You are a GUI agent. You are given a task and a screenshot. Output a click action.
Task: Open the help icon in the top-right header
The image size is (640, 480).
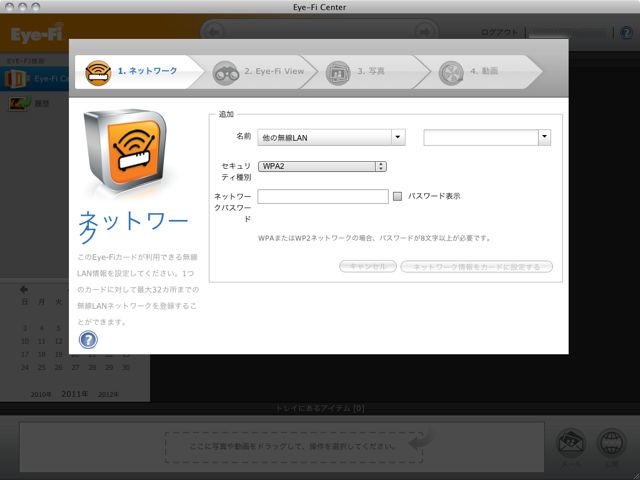(x=627, y=33)
